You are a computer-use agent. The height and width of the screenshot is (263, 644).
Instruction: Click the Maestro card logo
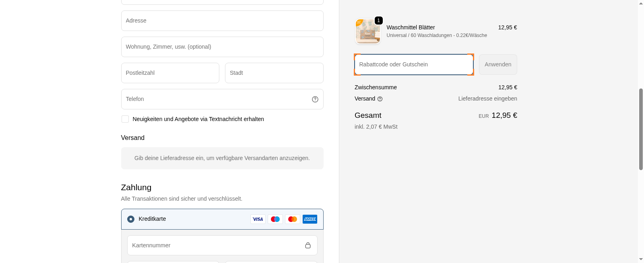point(275,219)
